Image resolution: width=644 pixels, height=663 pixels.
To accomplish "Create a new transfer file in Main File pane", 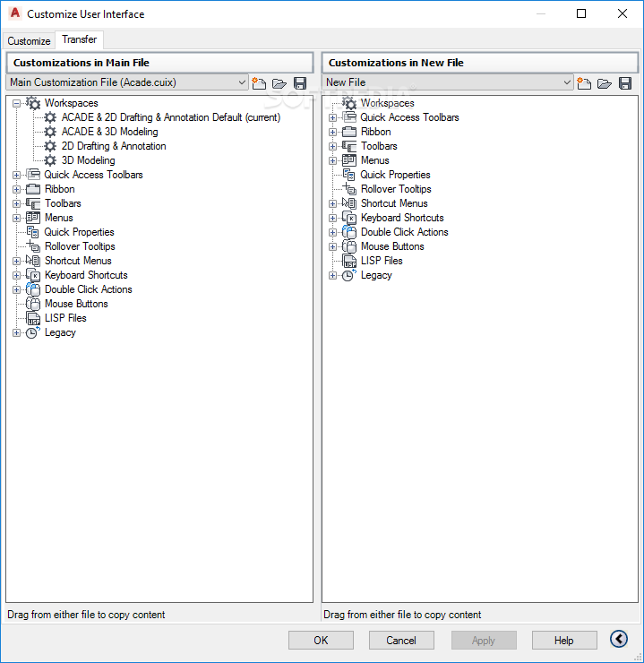I will point(259,83).
